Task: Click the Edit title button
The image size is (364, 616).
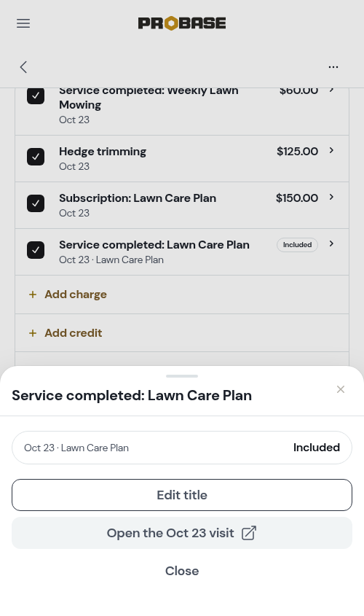Action: 182,495
